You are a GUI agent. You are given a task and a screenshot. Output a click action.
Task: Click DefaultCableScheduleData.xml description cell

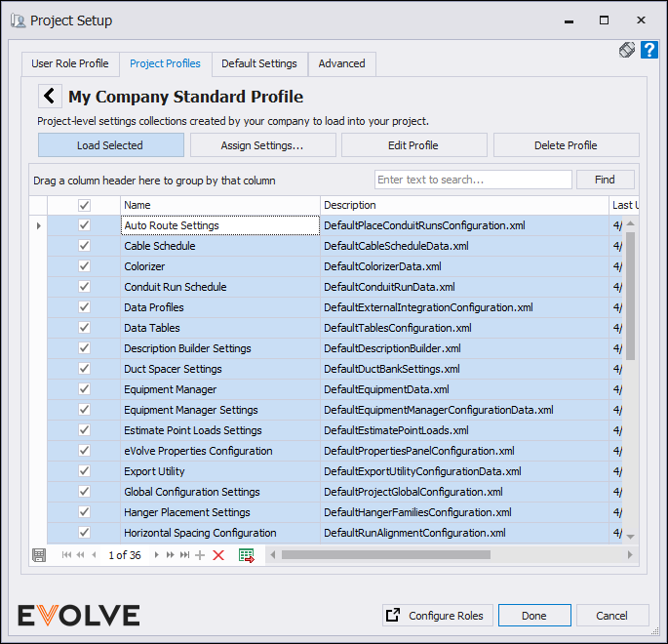point(464,246)
